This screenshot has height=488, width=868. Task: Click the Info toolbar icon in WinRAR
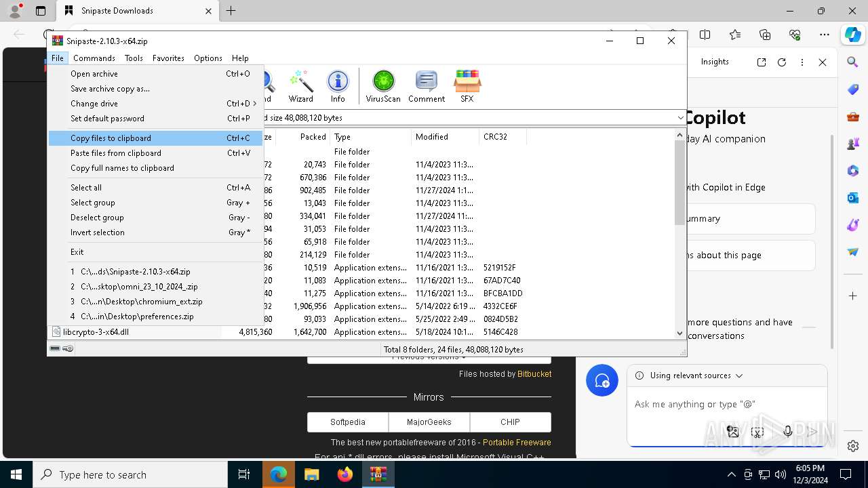click(x=338, y=86)
